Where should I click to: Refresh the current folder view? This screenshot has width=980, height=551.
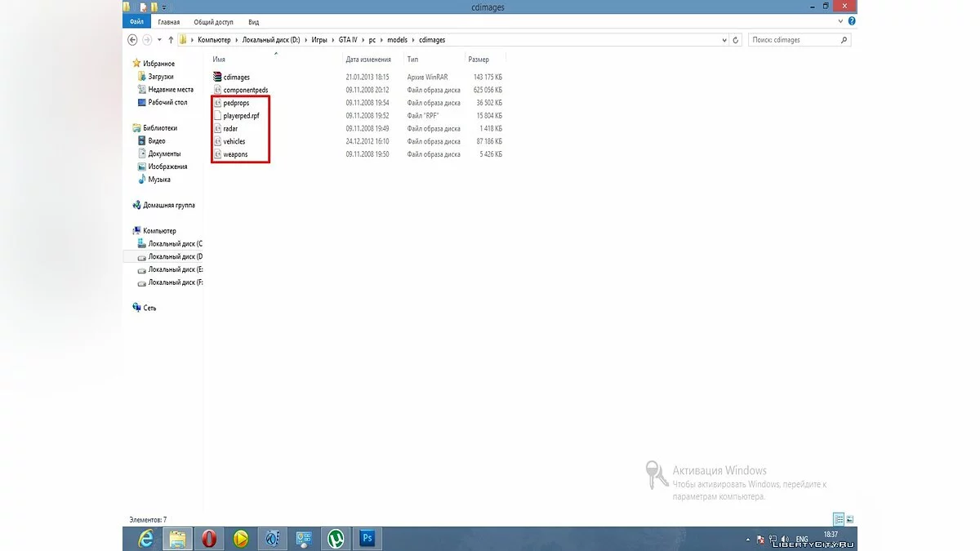pyautogui.click(x=736, y=39)
